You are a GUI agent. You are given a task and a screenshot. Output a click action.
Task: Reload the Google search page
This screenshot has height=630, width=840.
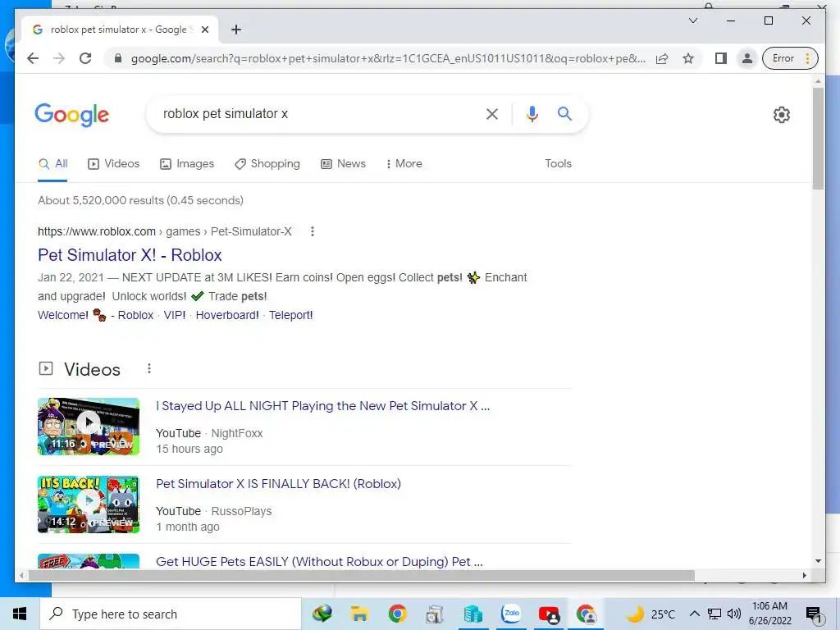(85, 58)
